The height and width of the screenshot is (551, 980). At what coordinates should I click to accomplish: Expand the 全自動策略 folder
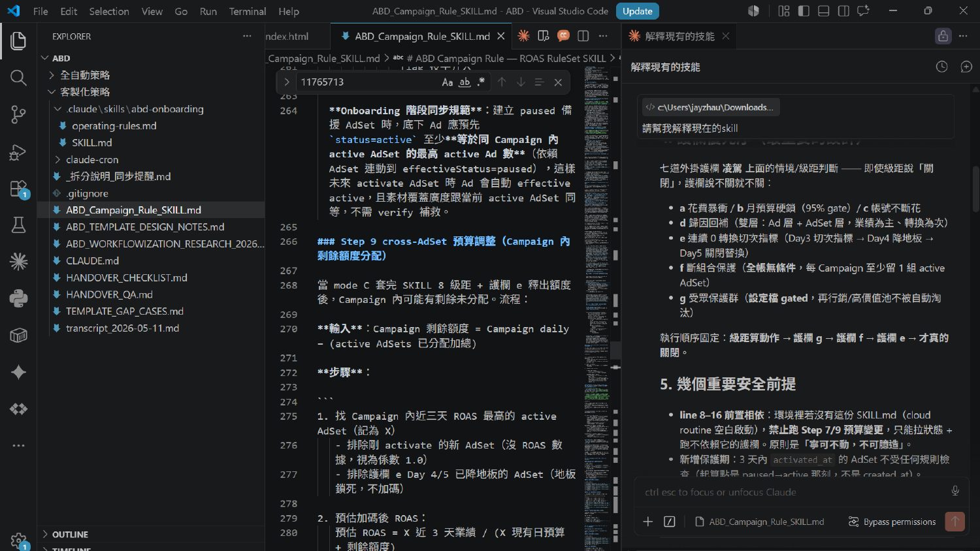click(x=86, y=75)
